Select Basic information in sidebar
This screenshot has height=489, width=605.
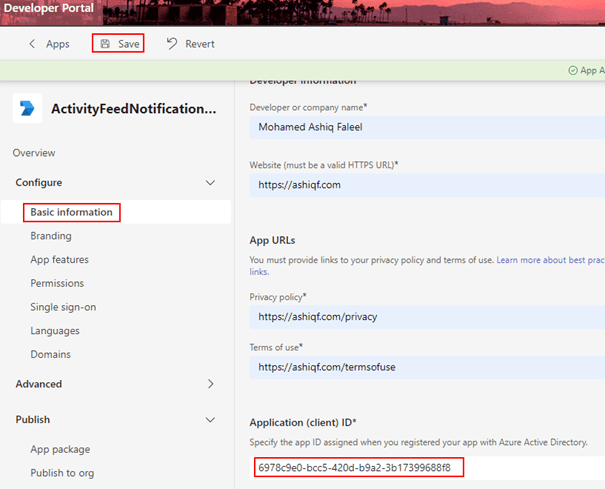[x=71, y=212]
